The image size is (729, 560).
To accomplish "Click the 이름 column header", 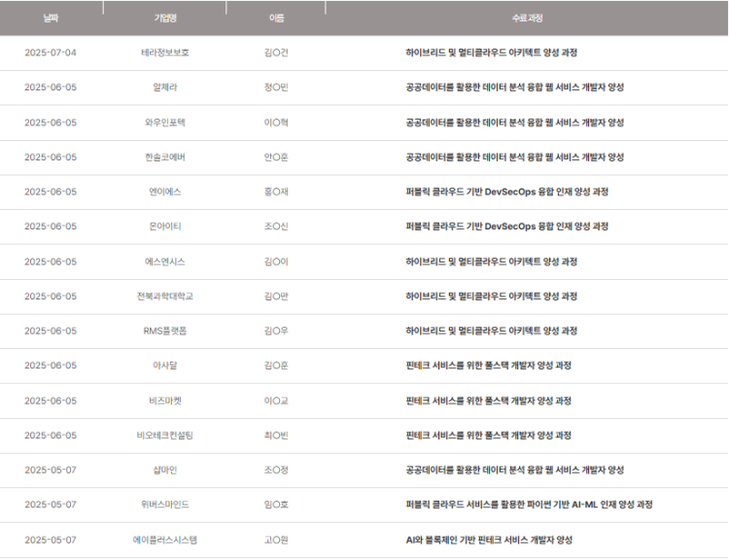I will tap(276, 18).
